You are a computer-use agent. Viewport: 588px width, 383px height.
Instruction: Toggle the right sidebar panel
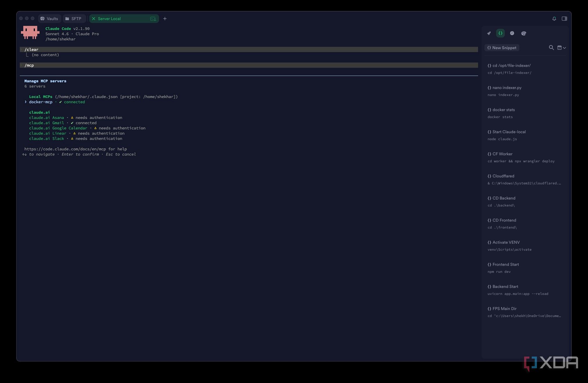(564, 19)
